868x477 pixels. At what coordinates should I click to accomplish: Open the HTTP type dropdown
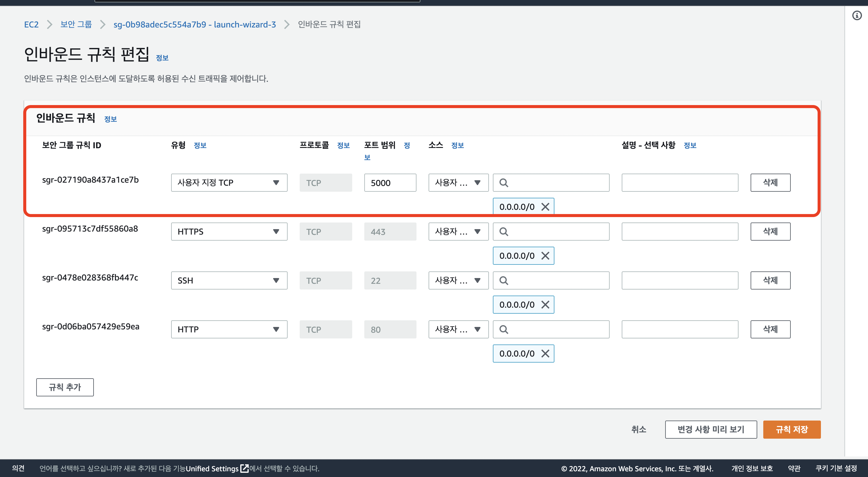pyautogui.click(x=229, y=329)
